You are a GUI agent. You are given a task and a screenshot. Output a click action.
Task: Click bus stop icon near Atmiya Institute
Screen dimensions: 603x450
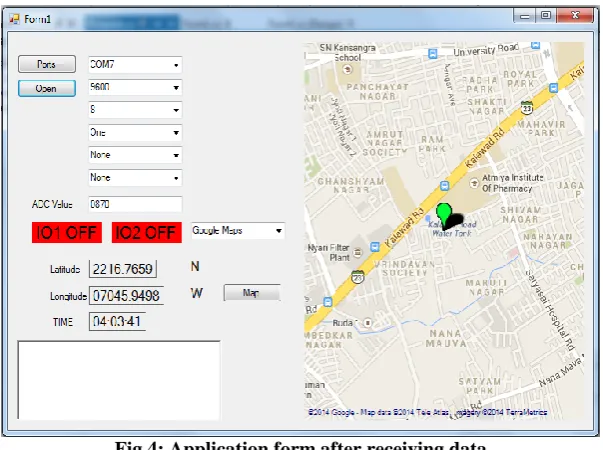coord(445,186)
